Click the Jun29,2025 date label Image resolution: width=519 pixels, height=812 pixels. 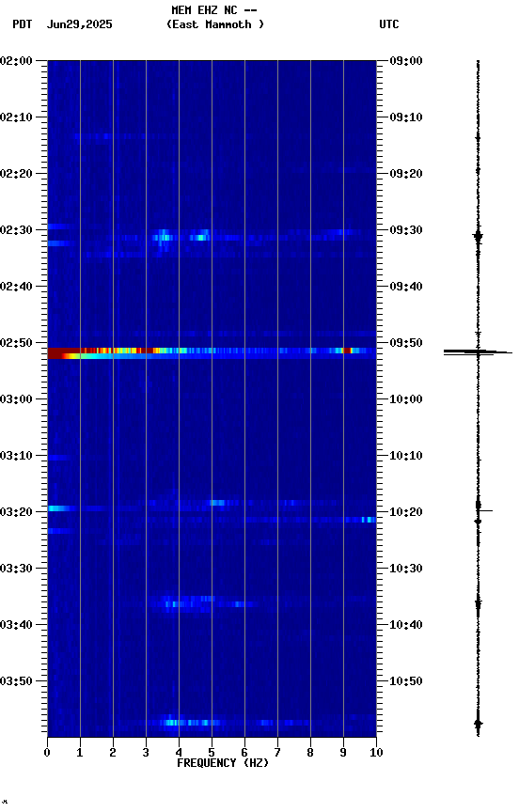click(79, 24)
